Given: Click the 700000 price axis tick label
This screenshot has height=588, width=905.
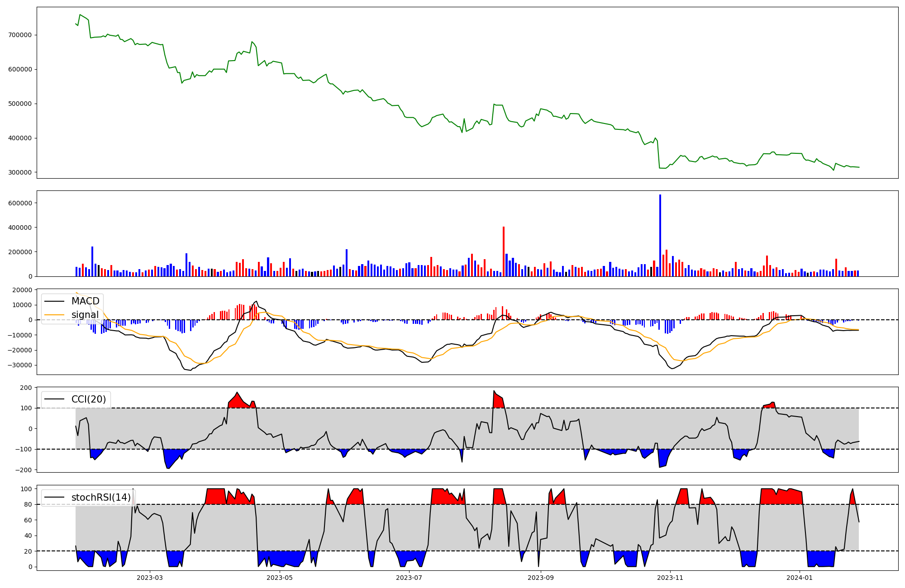Looking at the screenshot, I should (20, 35).
